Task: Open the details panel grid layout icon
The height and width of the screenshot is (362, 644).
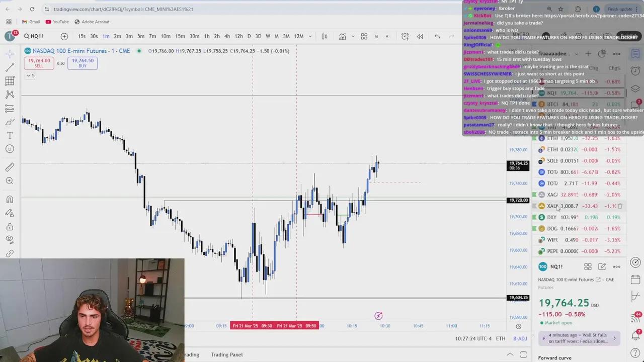Action: pos(588,266)
